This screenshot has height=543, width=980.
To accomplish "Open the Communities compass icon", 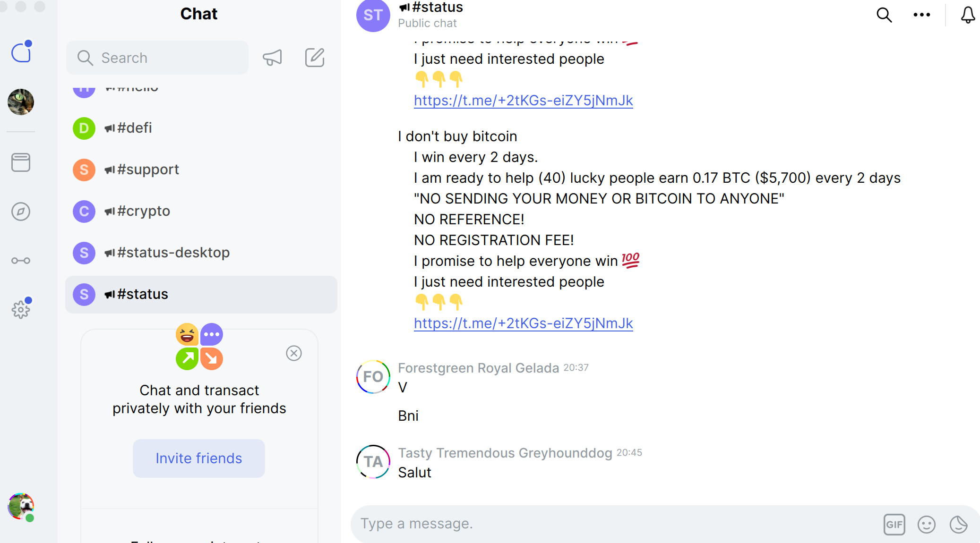I will pos(21,212).
